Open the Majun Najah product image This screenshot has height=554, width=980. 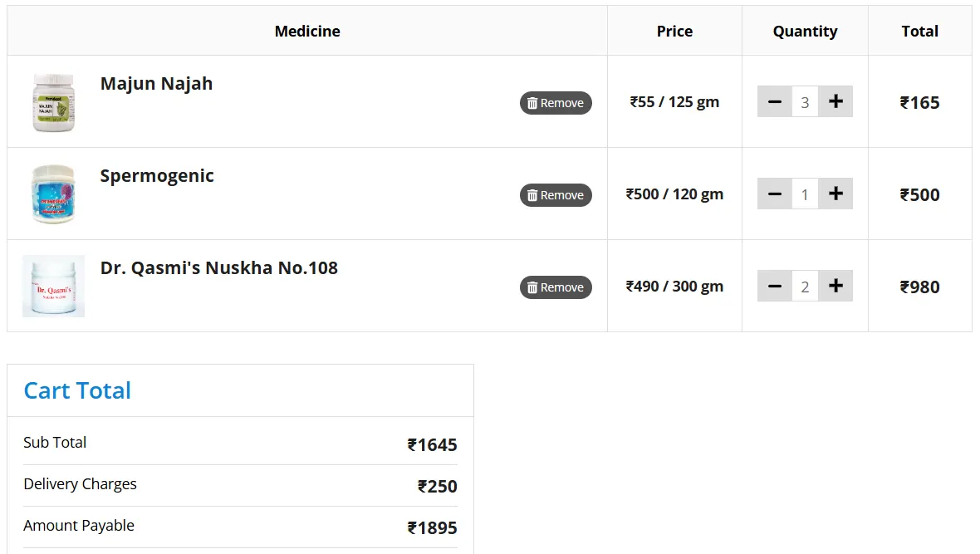pos(54,102)
